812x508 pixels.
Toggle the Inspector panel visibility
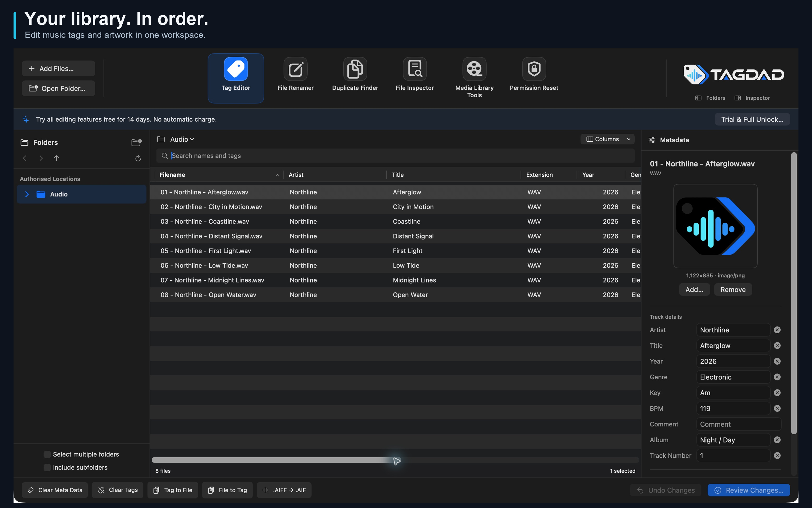pyautogui.click(x=752, y=98)
